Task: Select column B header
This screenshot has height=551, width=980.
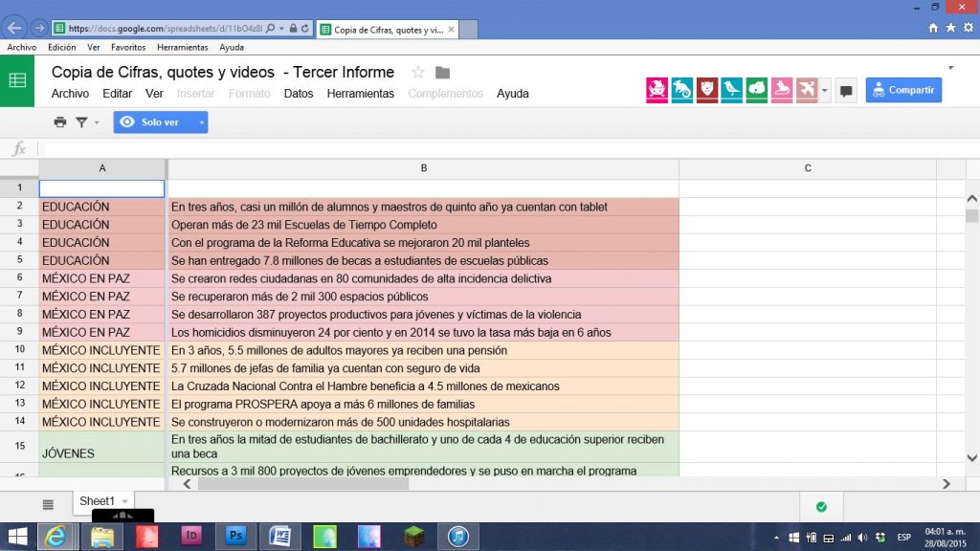Action: tap(423, 168)
